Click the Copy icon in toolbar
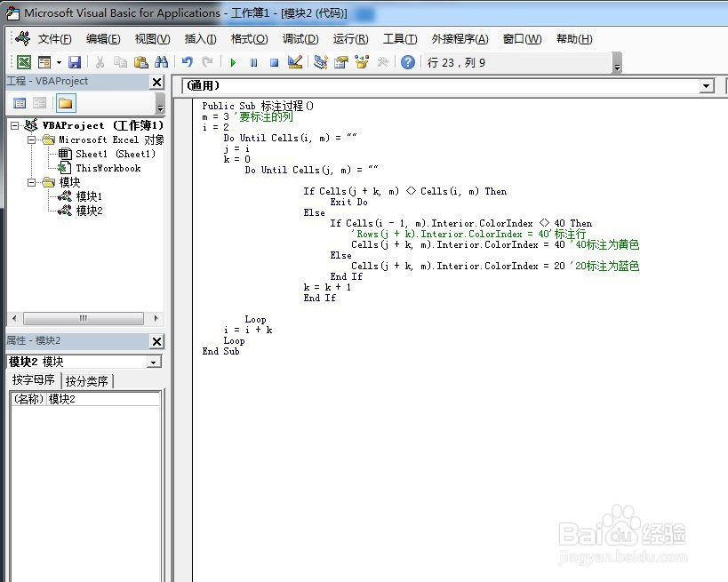 coord(120,62)
